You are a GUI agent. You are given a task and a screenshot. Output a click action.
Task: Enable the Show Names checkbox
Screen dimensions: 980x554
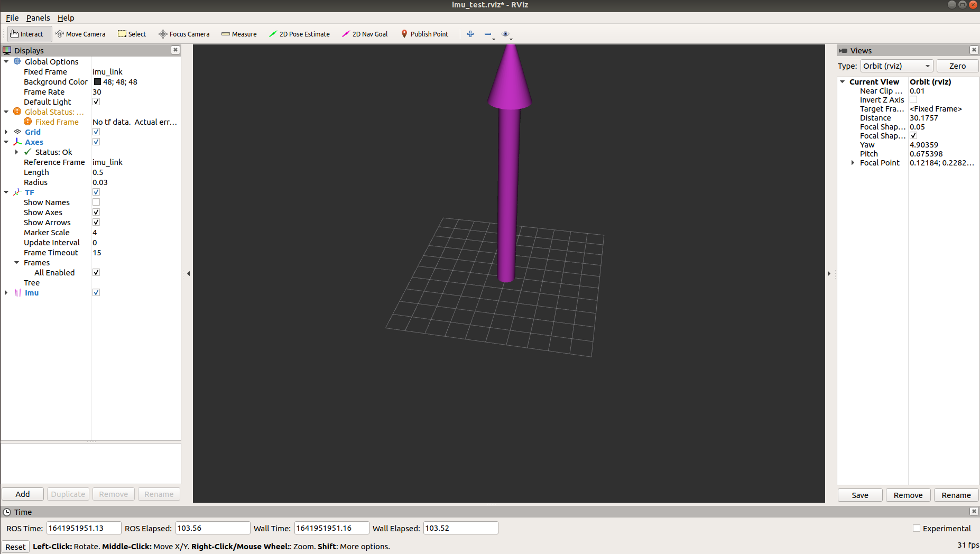[x=96, y=202]
